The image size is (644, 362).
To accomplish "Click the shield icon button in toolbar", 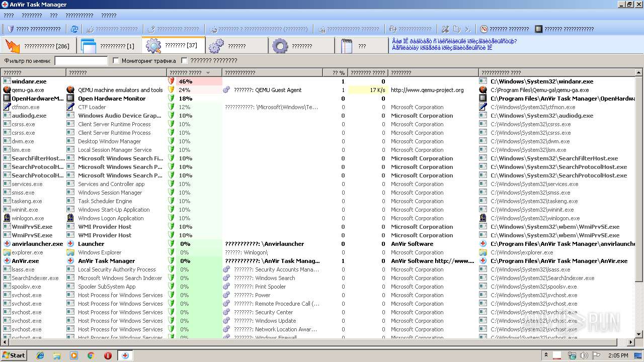I will coord(33,29).
